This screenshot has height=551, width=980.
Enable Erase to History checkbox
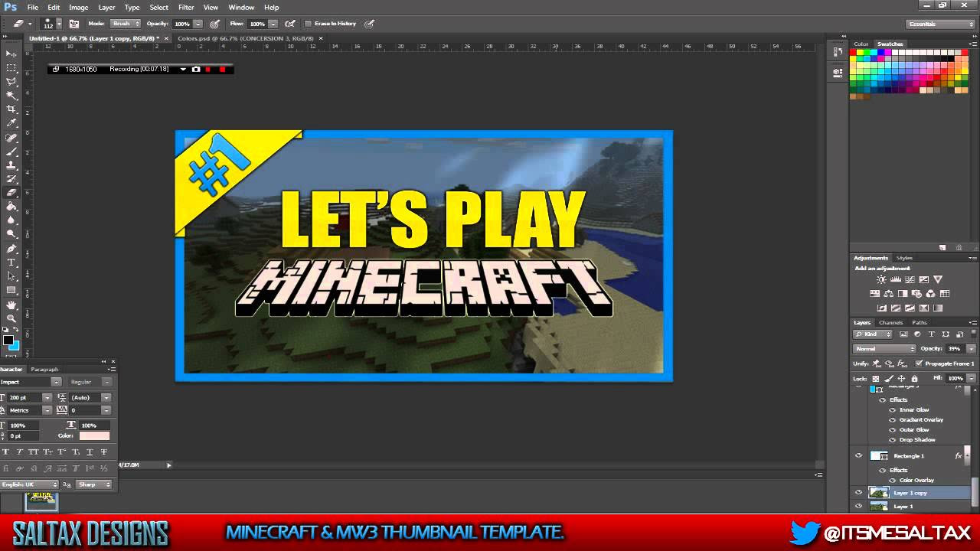(308, 24)
